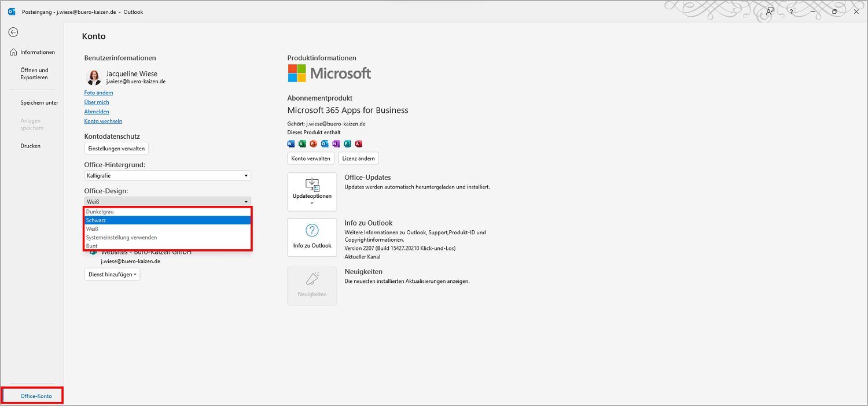868x406 pixels.
Task: Click the Gehört: j.wiese@buero-kaizen.de text
Action: pyautogui.click(x=326, y=124)
